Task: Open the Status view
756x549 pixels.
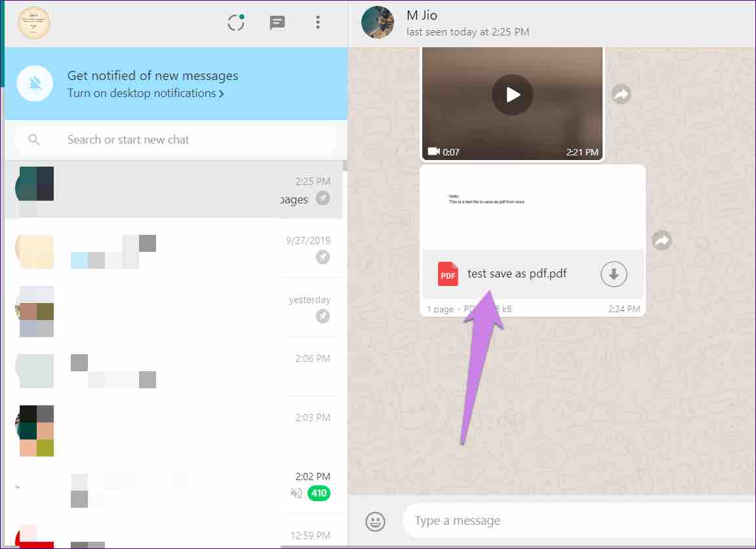Action: click(235, 22)
